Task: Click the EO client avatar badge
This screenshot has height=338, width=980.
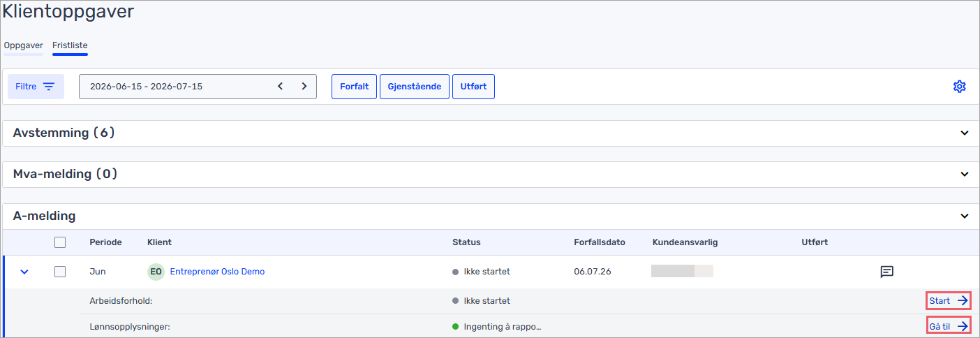Action: [156, 272]
